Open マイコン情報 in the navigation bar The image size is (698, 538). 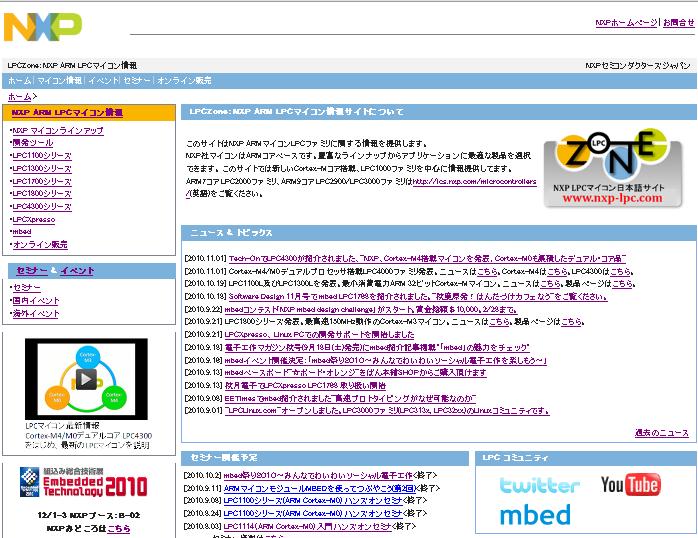pyautogui.click(x=59, y=80)
